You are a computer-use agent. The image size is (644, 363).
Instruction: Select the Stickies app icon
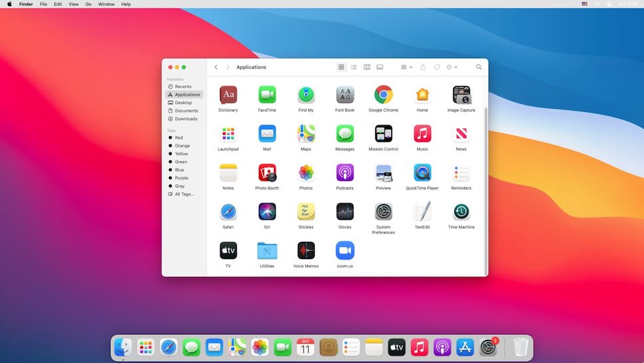point(306,212)
